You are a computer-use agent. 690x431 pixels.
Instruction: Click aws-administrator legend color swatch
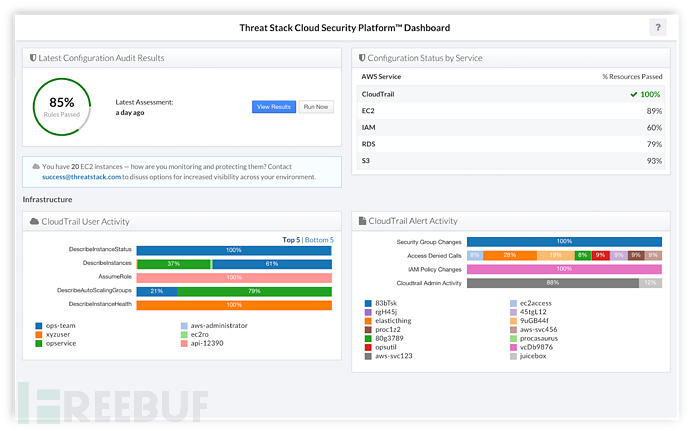pos(184,326)
